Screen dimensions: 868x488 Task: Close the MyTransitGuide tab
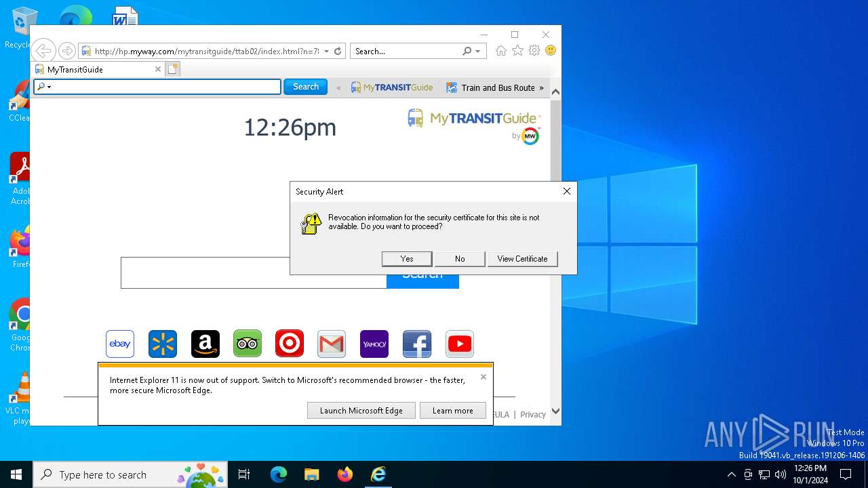coord(158,69)
